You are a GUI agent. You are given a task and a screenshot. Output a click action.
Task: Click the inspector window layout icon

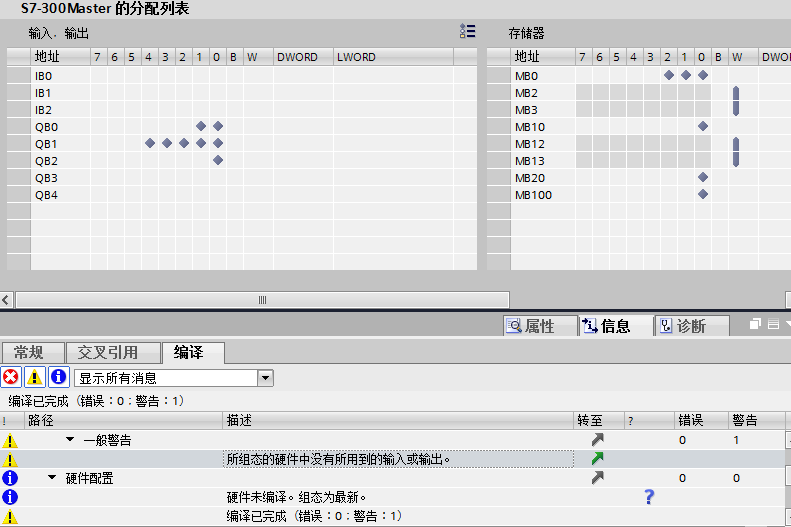point(773,324)
